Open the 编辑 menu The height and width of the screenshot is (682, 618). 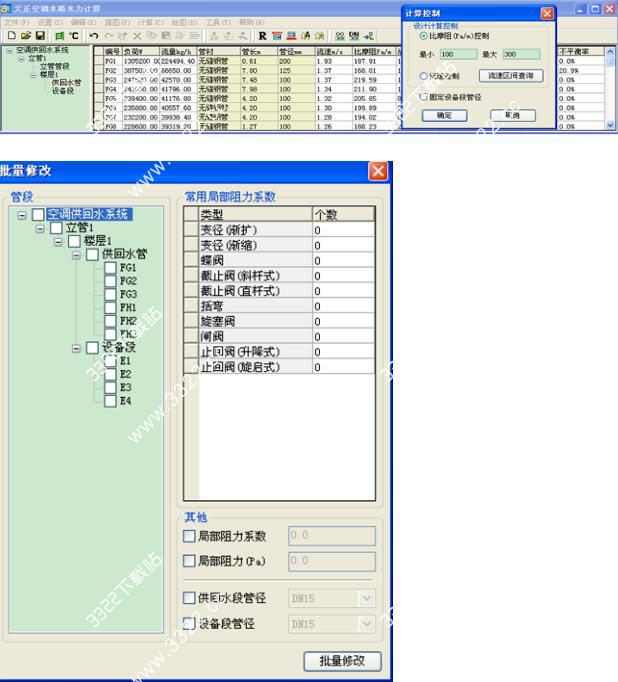click(83, 22)
